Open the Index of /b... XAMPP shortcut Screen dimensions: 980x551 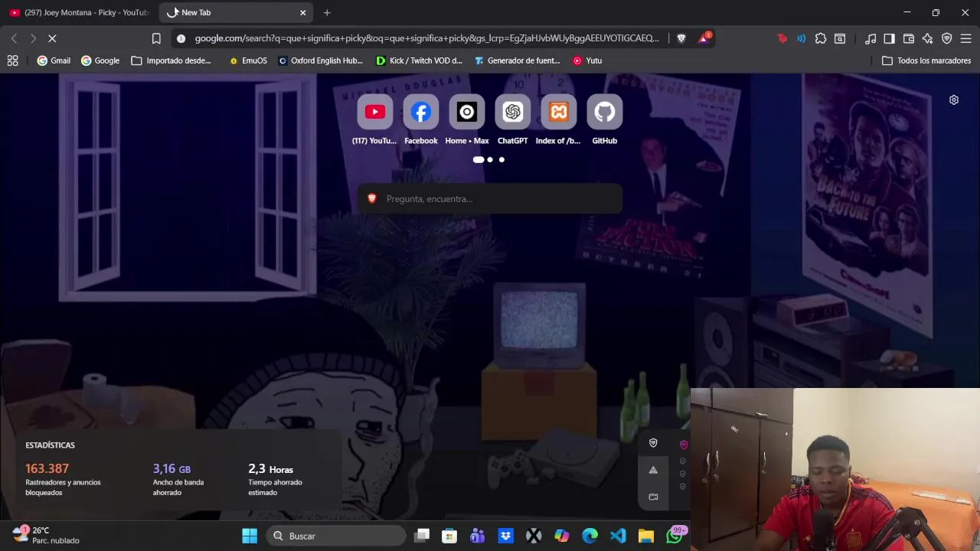[558, 120]
